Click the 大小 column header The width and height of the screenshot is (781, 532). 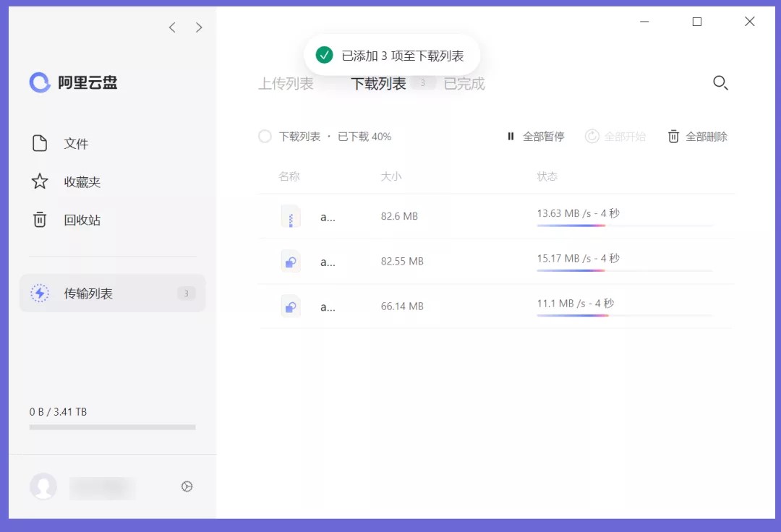(391, 176)
